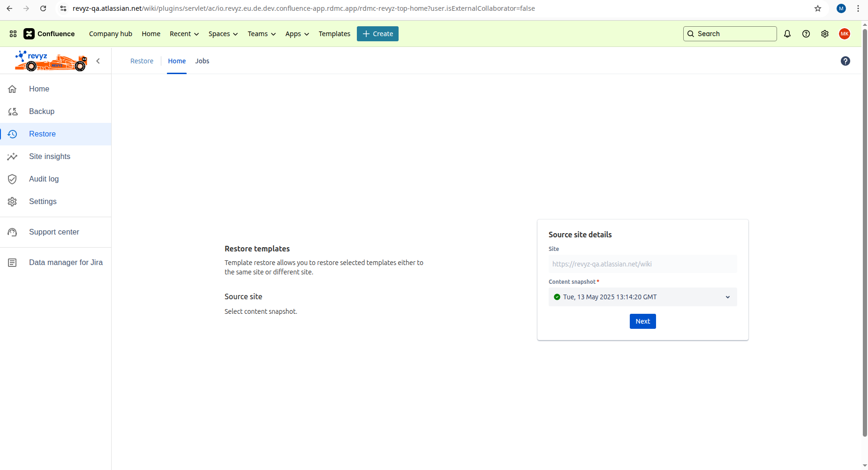Viewport: 868px width, 470px height.
Task: Select Audit log in sidebar
Action: point(44,179)
